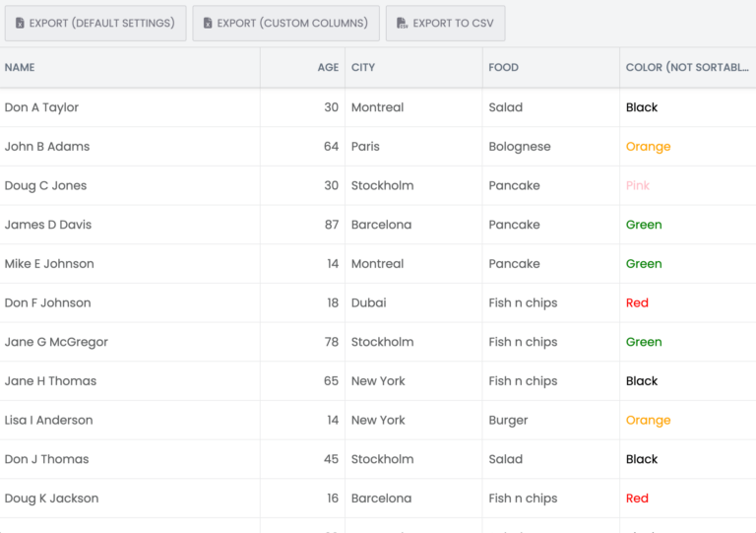Click Stockholm in the Doug C Jones row
Viewport: 756px width, 533px height.
point(382,185)
